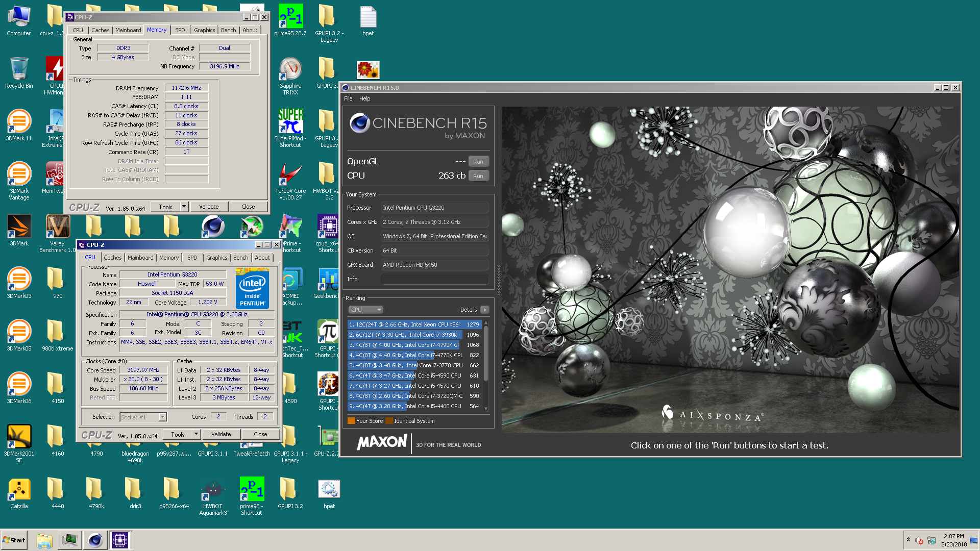Switch to Caches tab in upper CPU-Z
The height and width of the screenshot is (551, 980).
point(101,30)
